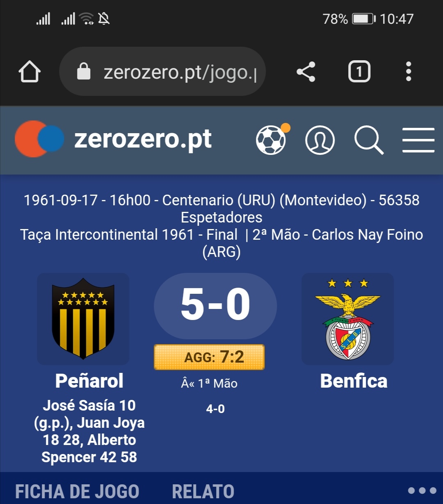Open the browser three-dot overflow menu

tap(408, 72)
